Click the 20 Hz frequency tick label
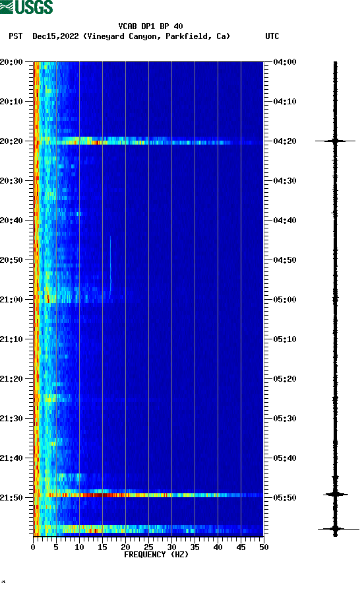 pyautogui.click(x=125, y=547)
